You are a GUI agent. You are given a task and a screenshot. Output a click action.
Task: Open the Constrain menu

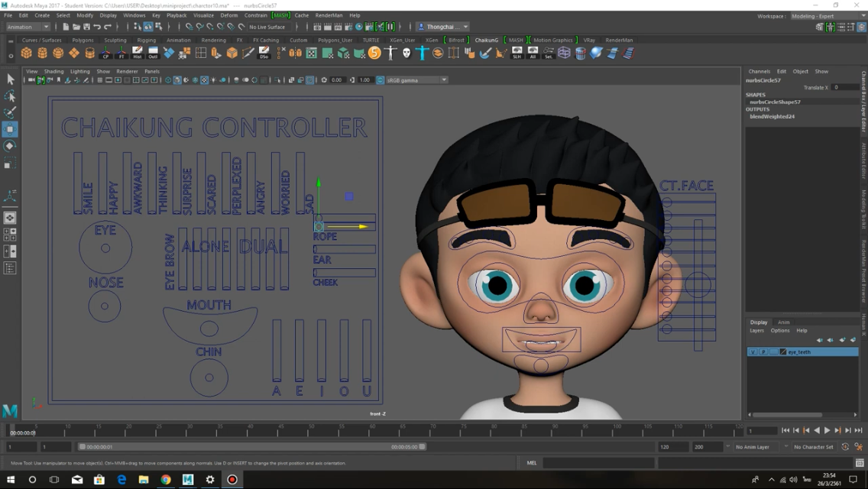[256, 15]
